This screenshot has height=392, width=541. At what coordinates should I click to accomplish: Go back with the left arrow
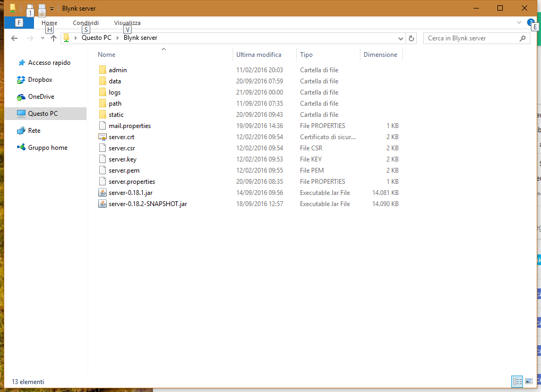(14, 38)
